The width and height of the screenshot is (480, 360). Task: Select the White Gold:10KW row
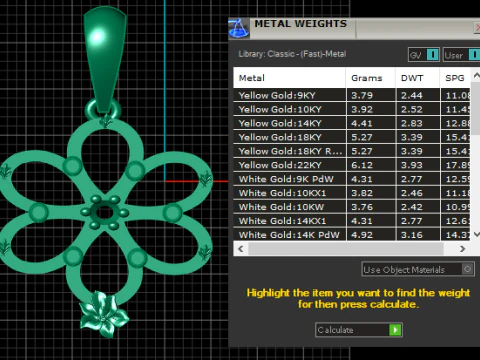pos(352,207)
